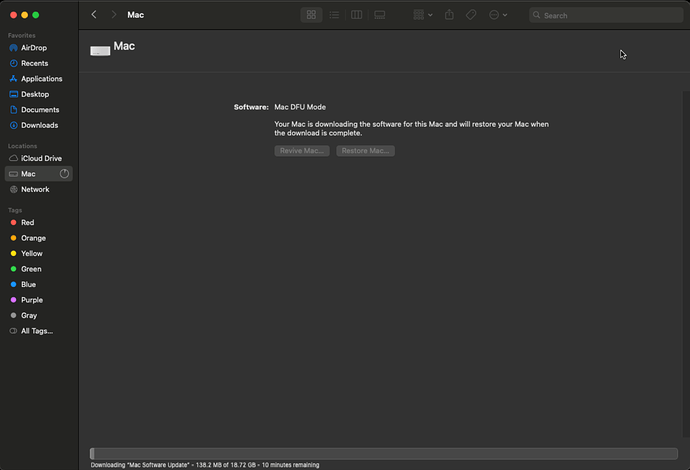Filter by Green tag
Image resolution: width=690 pixels, height=470 pixels.
tap(39, 269)
